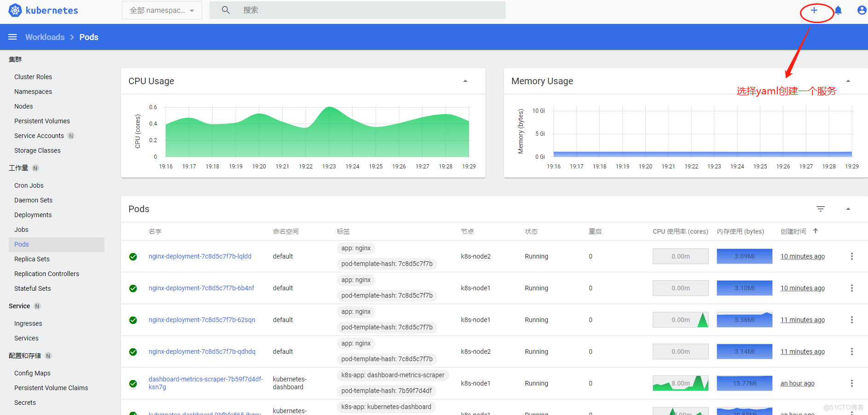Screen dimensions: 868x415
Task: Open pod nginx-deployment-7c8d5c7f7b-62sqn link
Action: [202, 320]
